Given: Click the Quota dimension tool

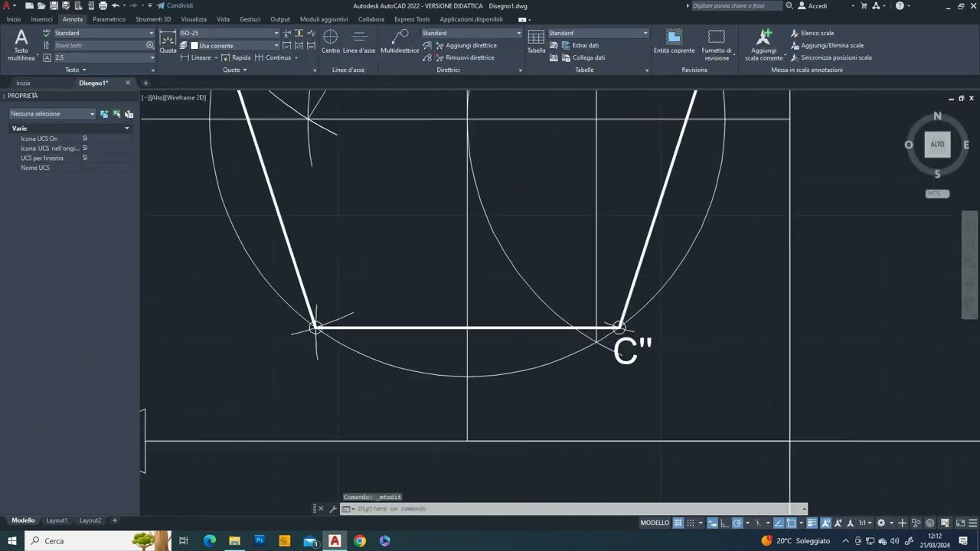Looking at the screenshot, I should coord(168,42).
